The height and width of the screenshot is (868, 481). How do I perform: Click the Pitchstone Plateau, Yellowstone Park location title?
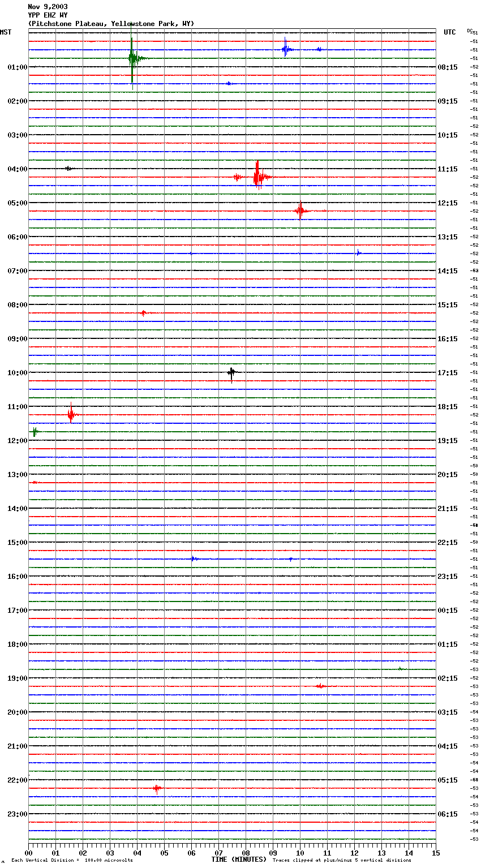111,24
